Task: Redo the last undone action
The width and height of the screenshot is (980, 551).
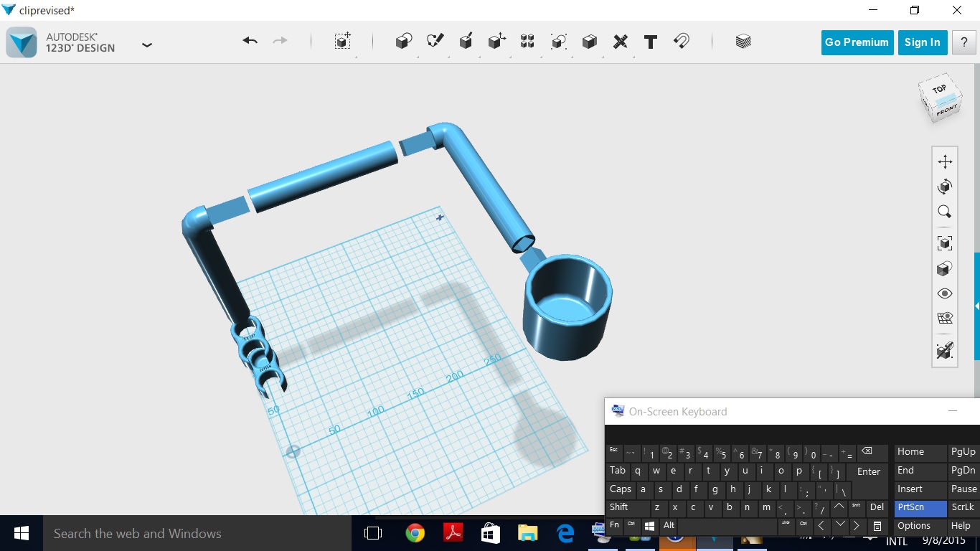Action: (280, 41)
